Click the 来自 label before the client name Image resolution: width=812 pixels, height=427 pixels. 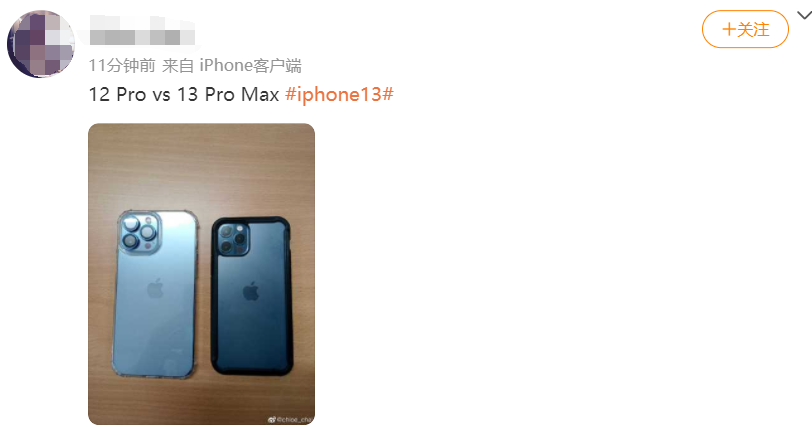178,66
